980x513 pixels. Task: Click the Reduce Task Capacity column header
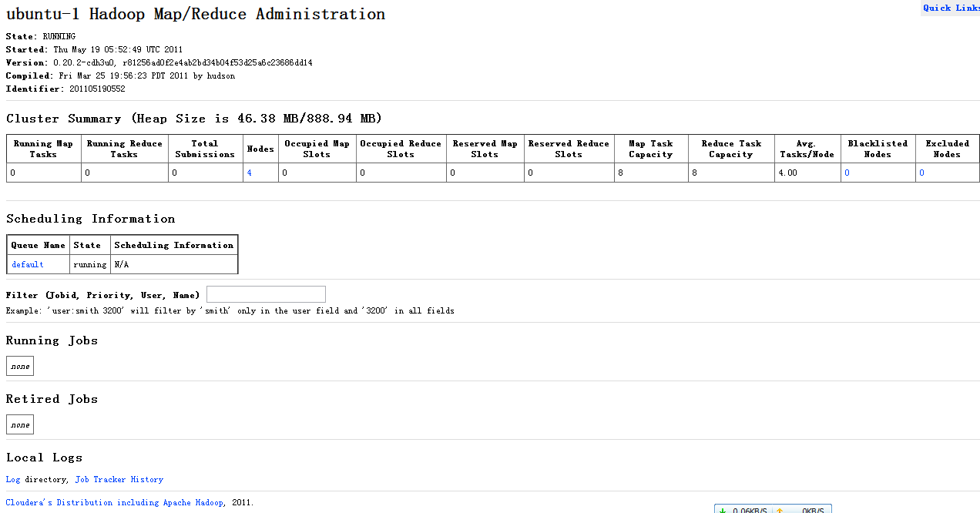730,148
